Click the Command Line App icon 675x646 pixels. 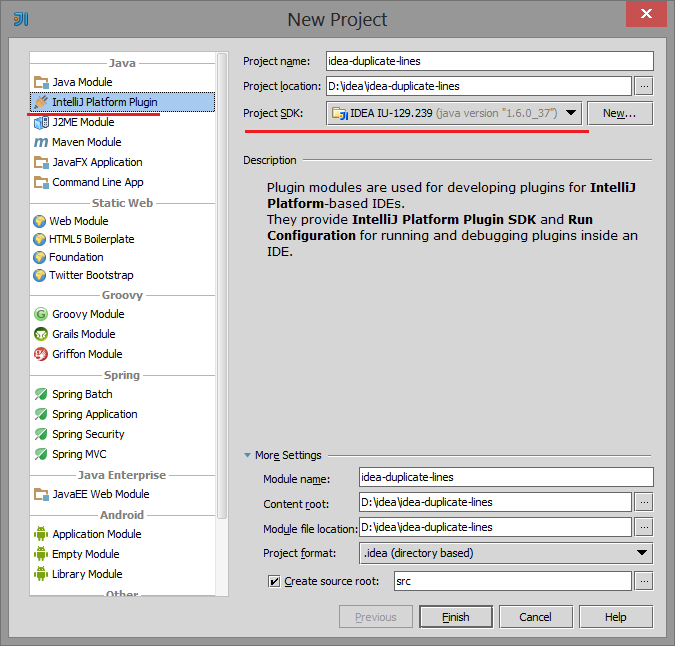(41, 182)
